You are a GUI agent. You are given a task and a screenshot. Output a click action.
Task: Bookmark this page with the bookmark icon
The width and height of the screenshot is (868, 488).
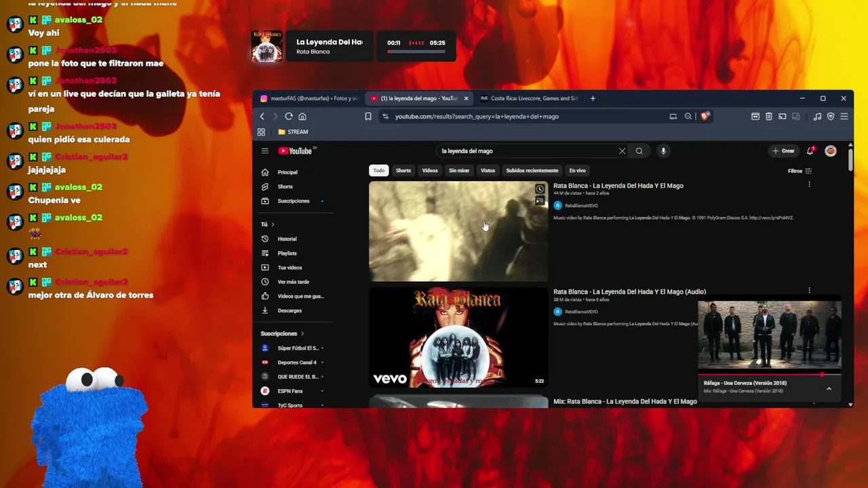click(x=368, y=117)
